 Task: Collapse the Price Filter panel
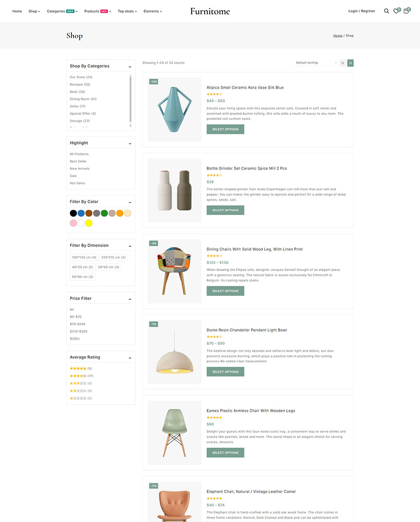click(x=130, y=299)
